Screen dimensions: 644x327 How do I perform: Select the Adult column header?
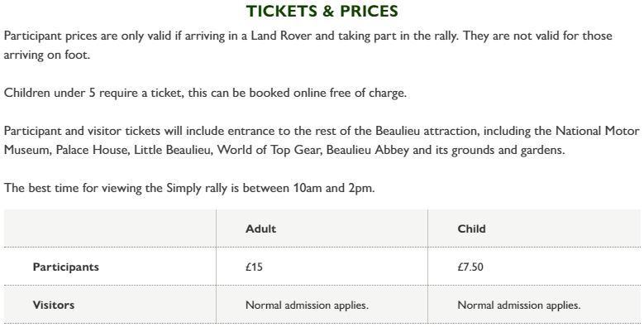(x=260, y=228)
